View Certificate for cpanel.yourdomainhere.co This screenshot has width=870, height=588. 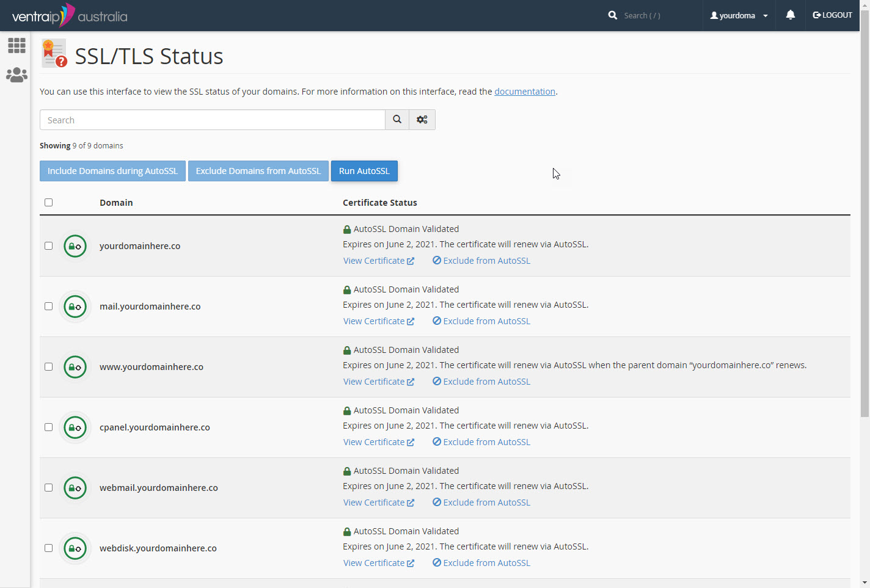pyautogui.click(x=379, y=442)
